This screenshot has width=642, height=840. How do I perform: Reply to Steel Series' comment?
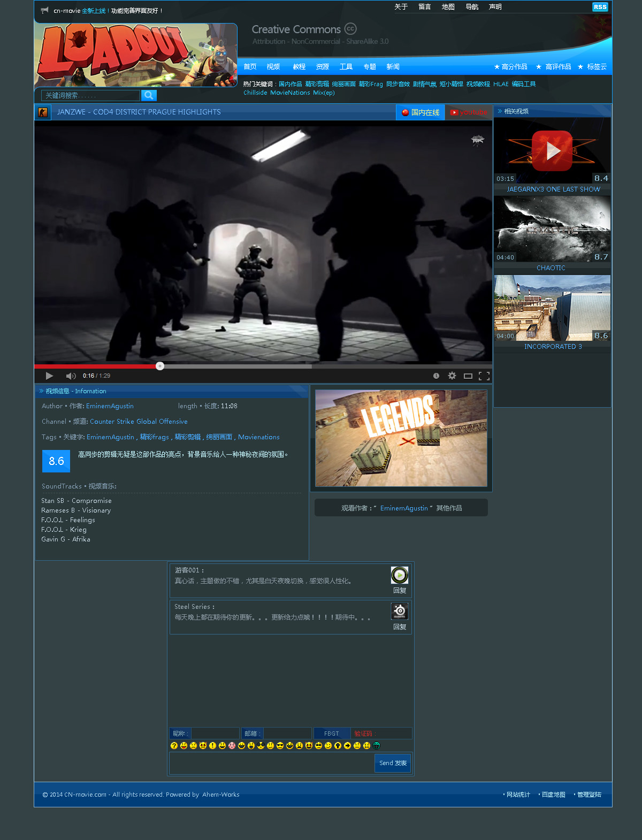[x=400, y=627]
